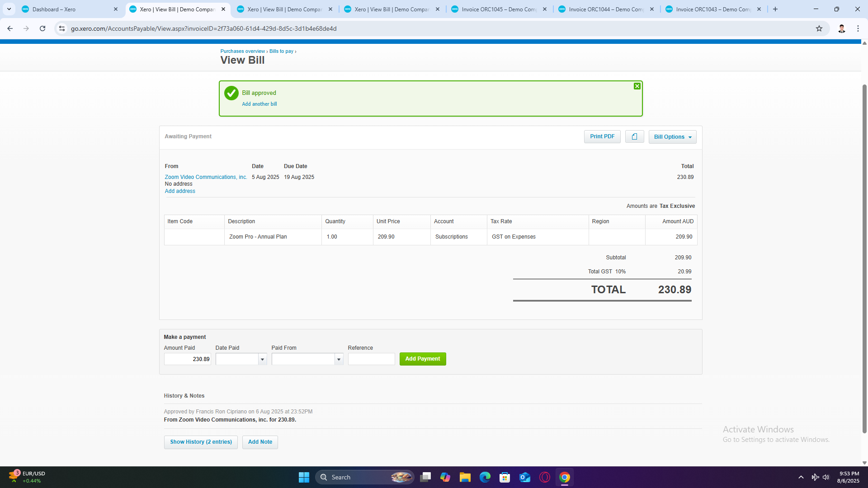Open File Explorer from the taskbar
Viewport: 868px width, 488px height.
point(465,477)
